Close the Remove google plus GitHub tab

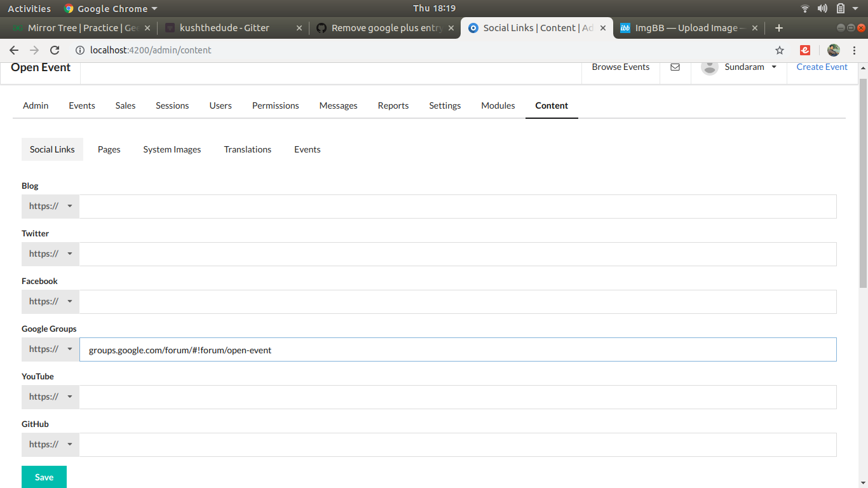click(451, 28)
